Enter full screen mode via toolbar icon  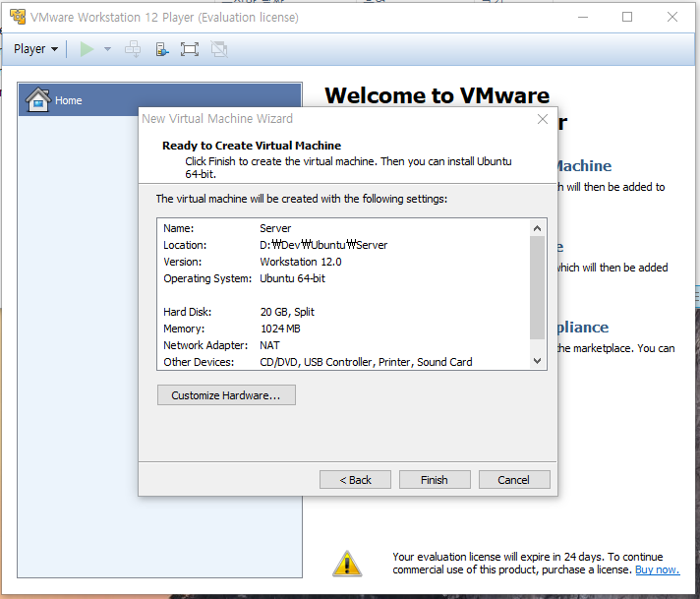tap(190, 49)
